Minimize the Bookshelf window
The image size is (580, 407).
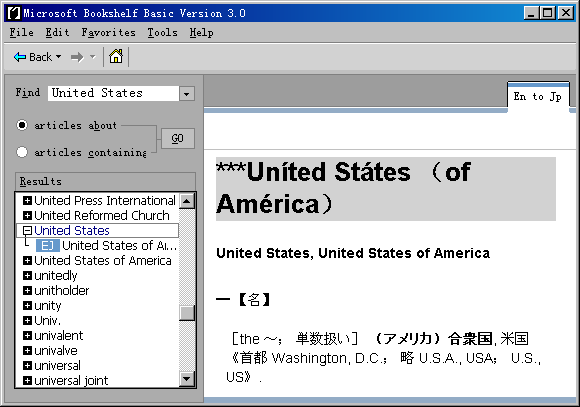pos(531,13)
